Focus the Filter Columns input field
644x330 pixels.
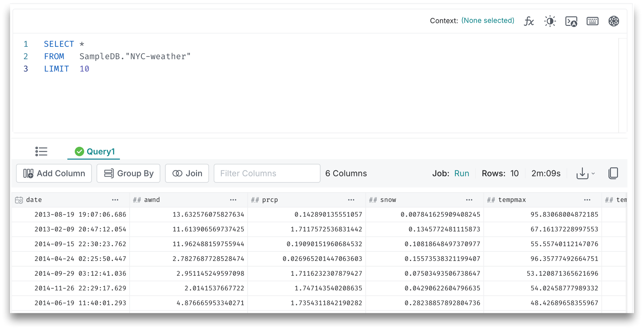click(267, 173)
